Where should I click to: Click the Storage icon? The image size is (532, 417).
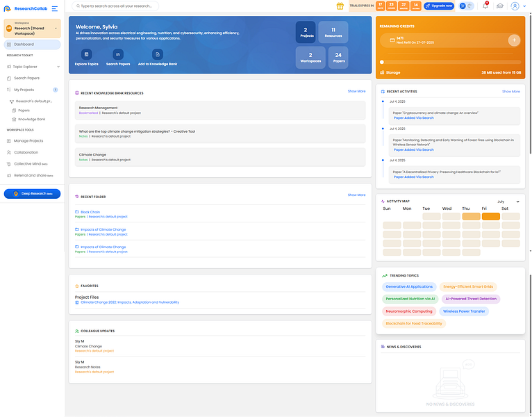click(x=382, y=72)
